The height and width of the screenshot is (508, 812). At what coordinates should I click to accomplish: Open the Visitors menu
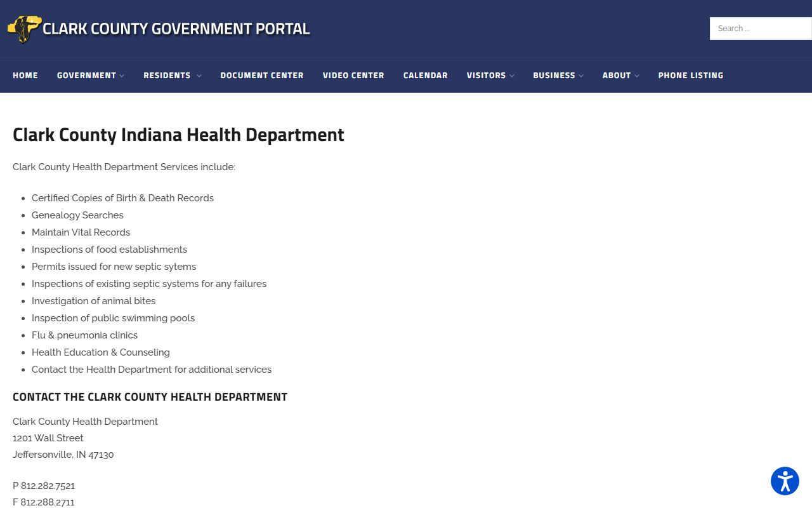(x=487, y=75)
